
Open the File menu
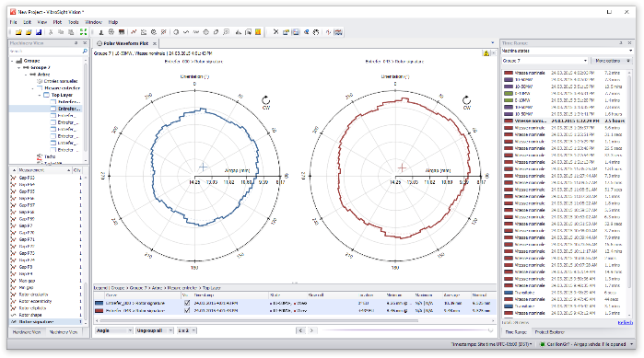14,22
